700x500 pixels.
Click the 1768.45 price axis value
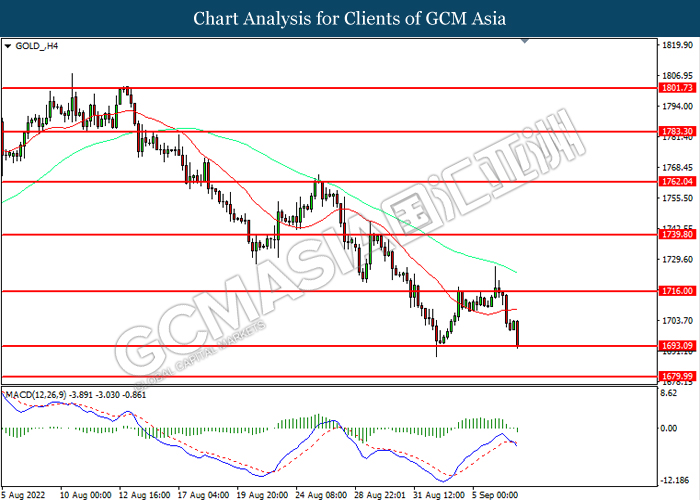point(678,167)
